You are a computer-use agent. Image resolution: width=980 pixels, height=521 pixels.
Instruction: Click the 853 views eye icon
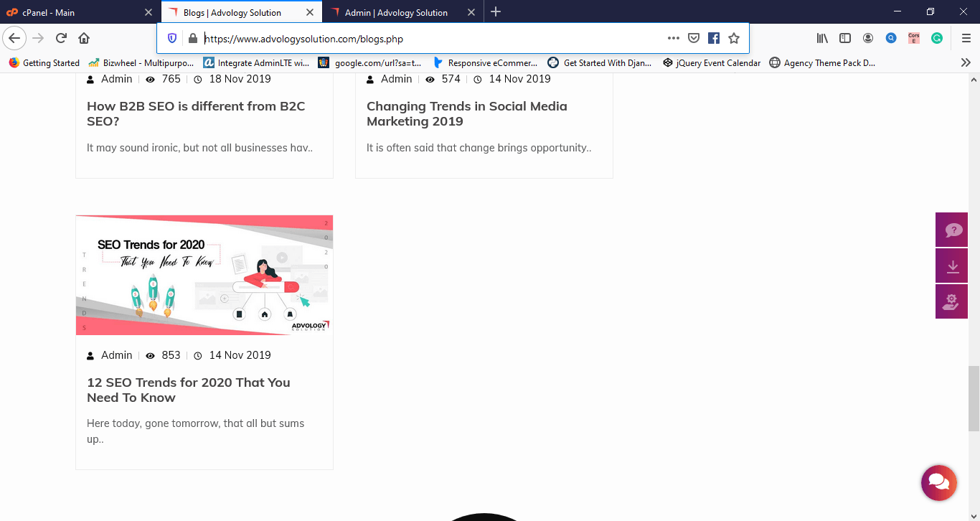tap(151, 355)
